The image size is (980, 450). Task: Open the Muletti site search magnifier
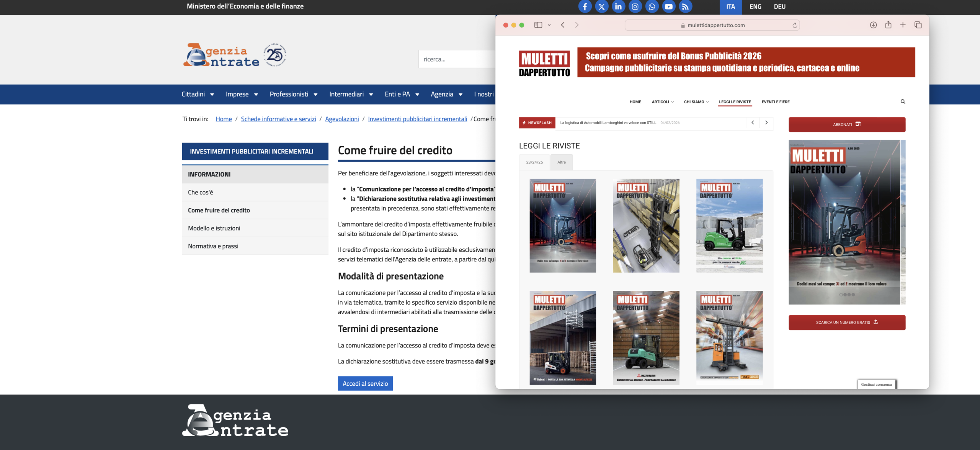[x=903, y=101]
